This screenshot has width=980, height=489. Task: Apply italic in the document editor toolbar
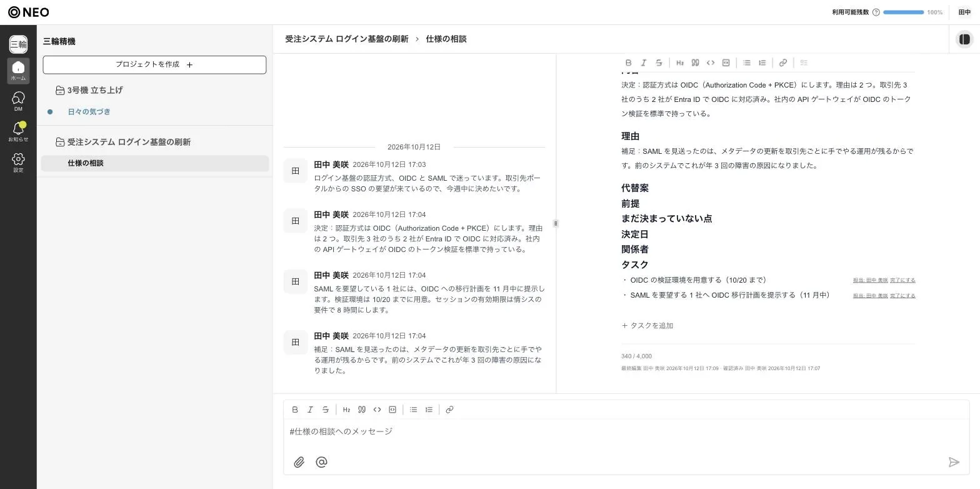pos(644,63)
